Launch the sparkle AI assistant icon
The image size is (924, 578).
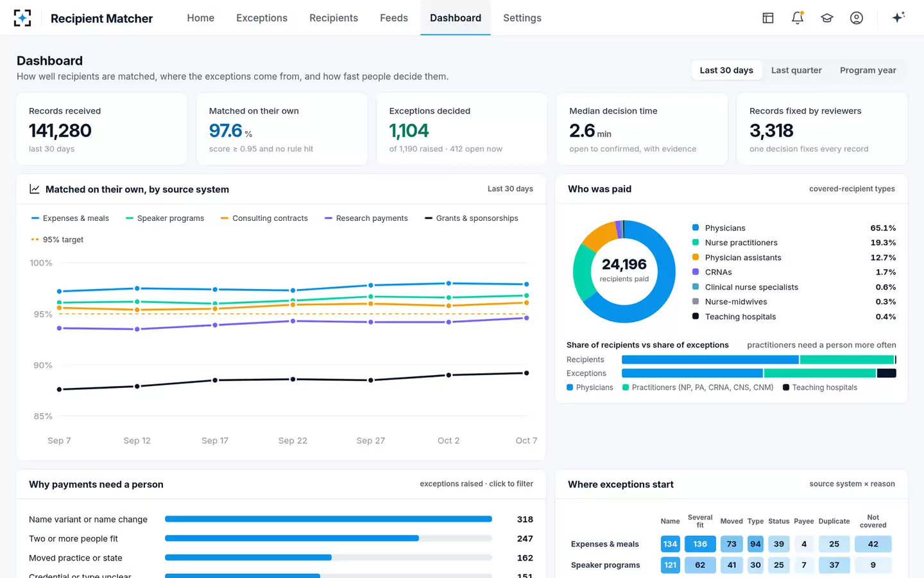point(898,17)
